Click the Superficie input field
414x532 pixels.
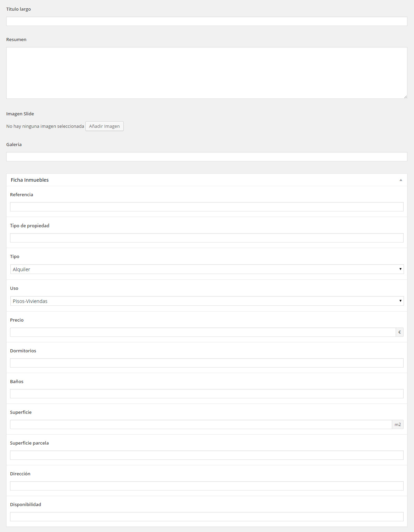click(200, 425)
